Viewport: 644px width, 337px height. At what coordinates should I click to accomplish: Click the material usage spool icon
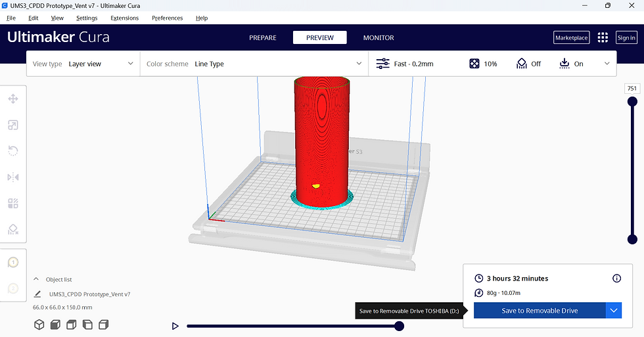479,293
